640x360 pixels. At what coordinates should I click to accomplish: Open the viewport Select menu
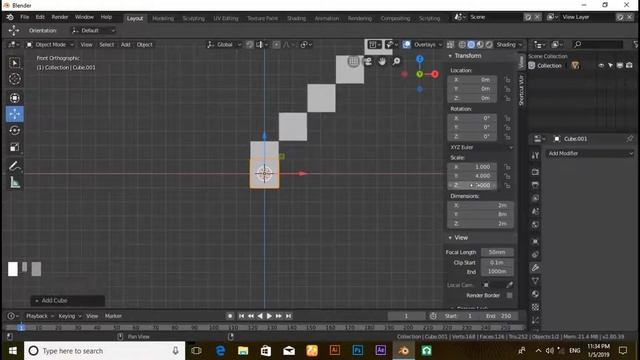point(107,44)
